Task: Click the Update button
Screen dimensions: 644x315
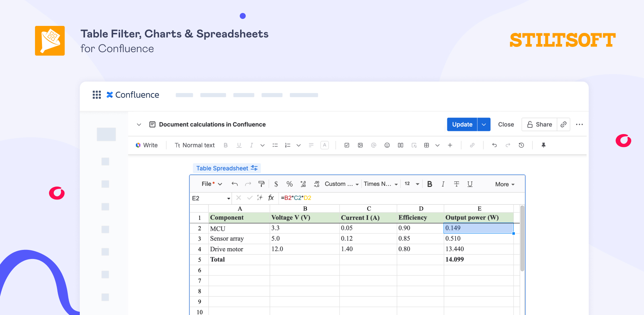Action: click(462, 125)
